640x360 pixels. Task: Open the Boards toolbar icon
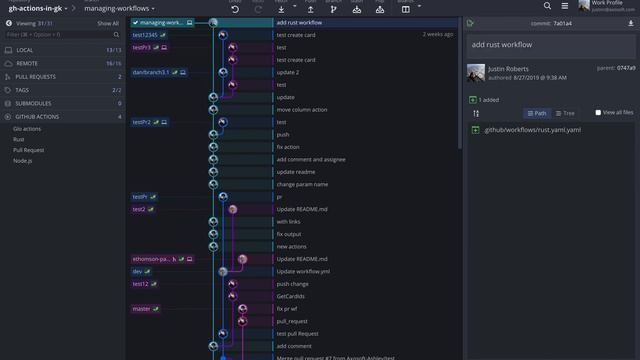(x=406, y=9)
